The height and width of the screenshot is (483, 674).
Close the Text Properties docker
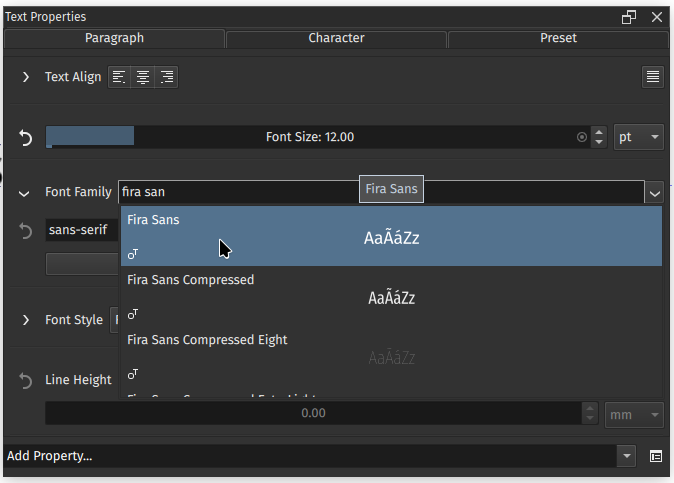tap(657, 17)
